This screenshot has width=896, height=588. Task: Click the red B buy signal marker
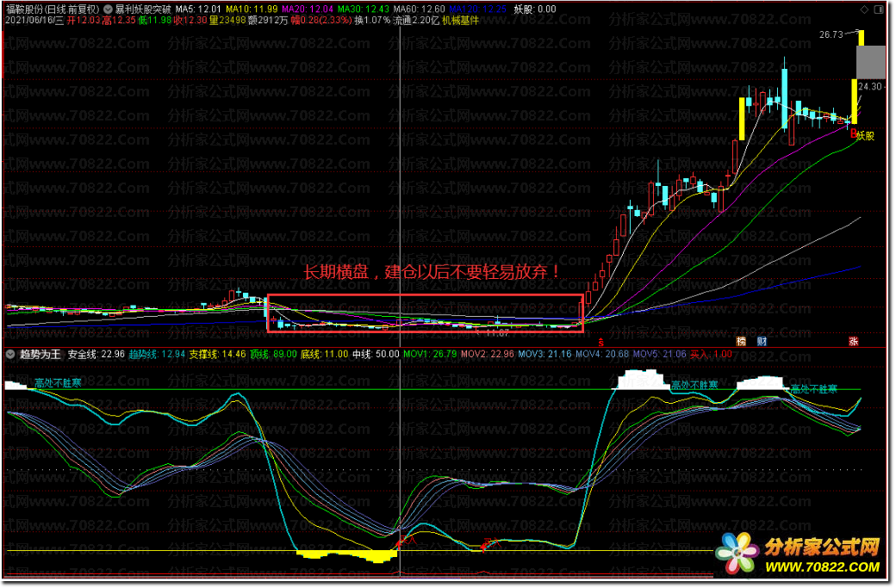(853, 133)
